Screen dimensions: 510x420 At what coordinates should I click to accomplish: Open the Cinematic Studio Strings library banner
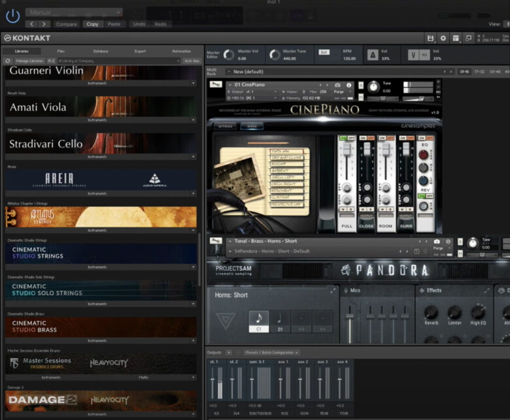click(x=101, y=253)
